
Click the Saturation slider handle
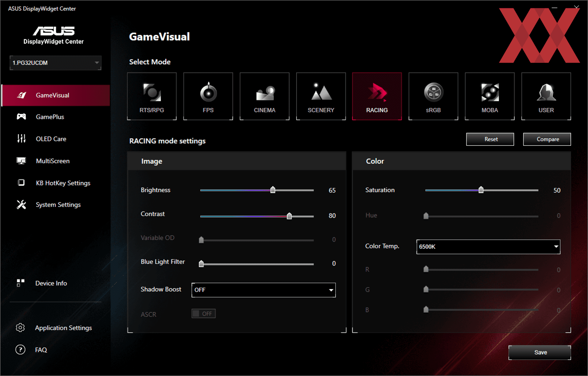tap(481, 190)
